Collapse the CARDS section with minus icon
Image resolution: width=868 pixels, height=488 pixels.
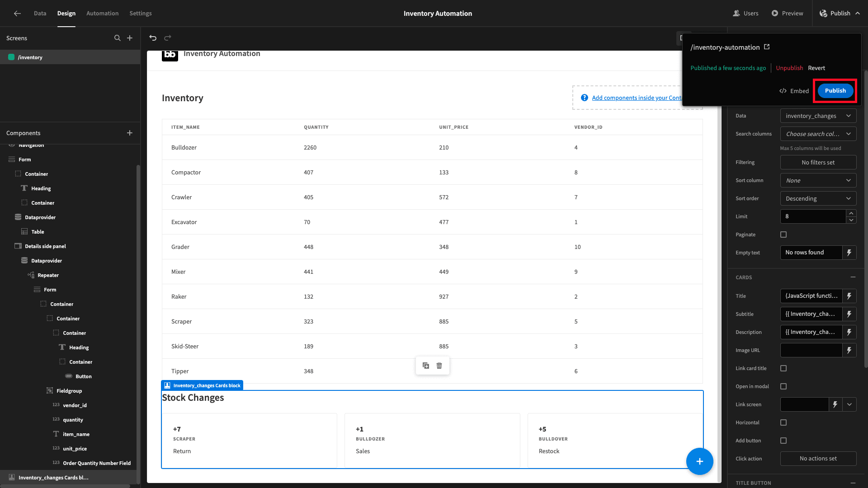[x=853, y=277]
